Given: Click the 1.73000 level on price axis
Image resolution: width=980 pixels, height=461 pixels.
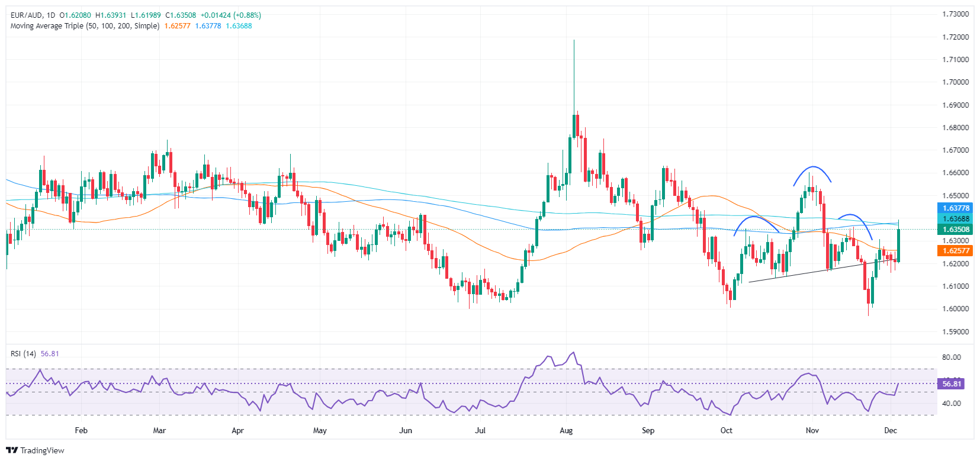Looking at the screenshot, I should pyautogui.click(x=956, y=14).
